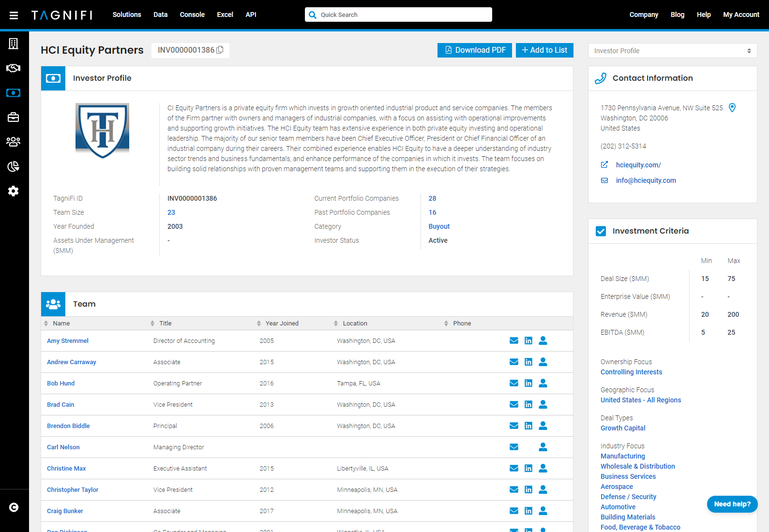The image size is (769, 532).
Task: Open My Account menu
Action: click(741, 15)
